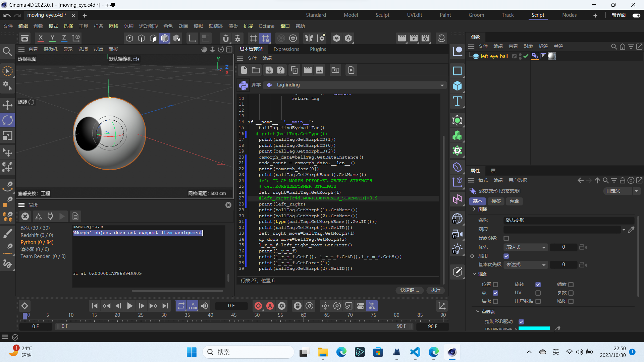This screenshot has height=362, width=644.
Task: Click the 名称 input field
Action: point(569,221)
